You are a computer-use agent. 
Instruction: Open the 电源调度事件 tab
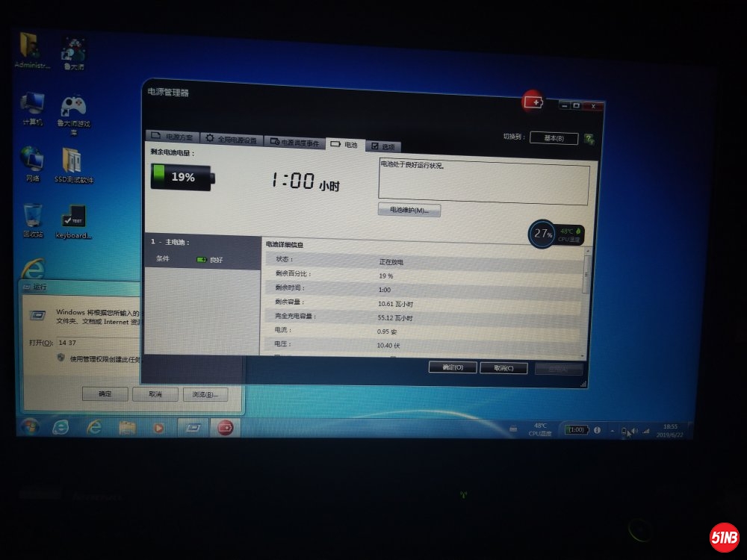294,142
